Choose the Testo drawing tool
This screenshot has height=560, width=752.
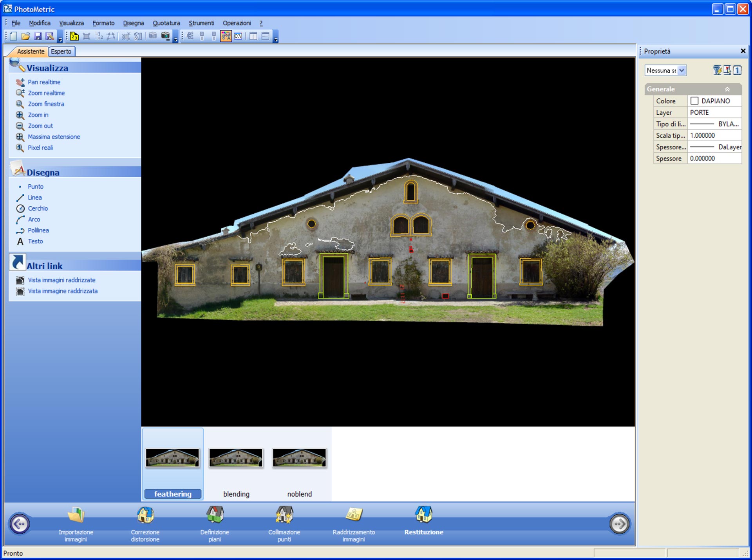[35, 241]
